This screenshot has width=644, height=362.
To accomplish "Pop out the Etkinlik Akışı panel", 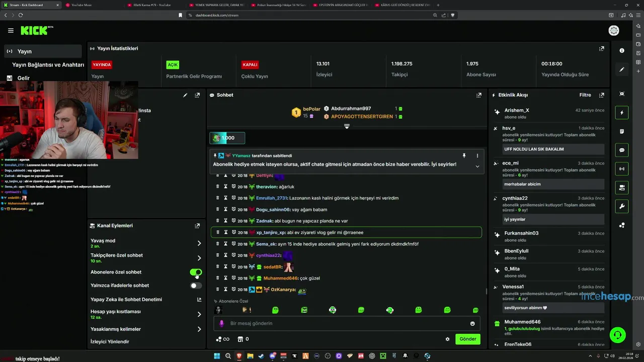I will pos(602,95).
